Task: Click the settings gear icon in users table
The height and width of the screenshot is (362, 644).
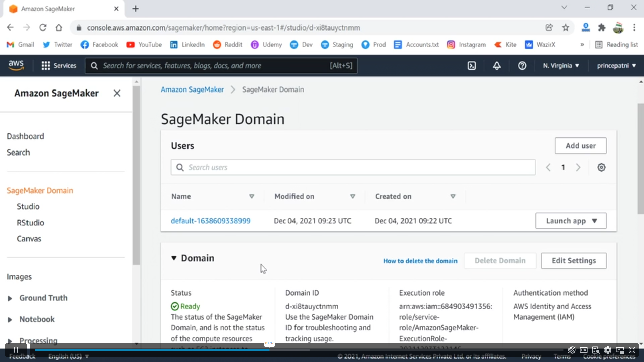Action: coord(601,167)
